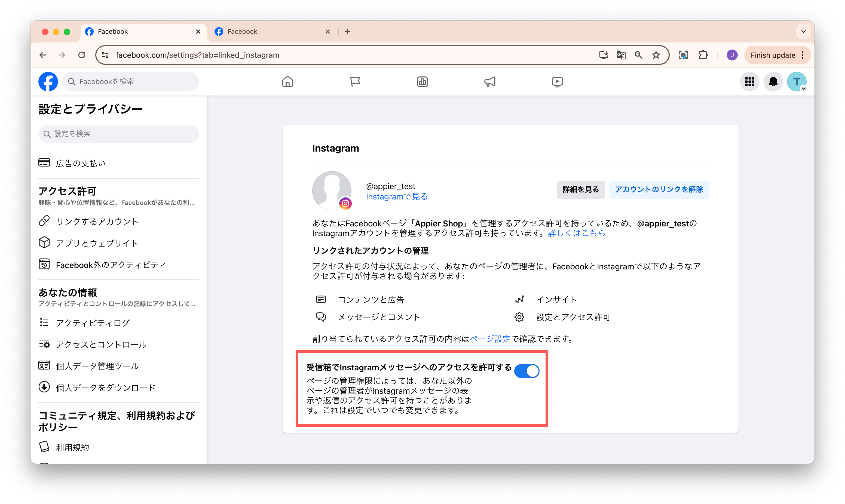Open the Facebook home feed icon
The image size is (845, 504).
coord(287,82)
